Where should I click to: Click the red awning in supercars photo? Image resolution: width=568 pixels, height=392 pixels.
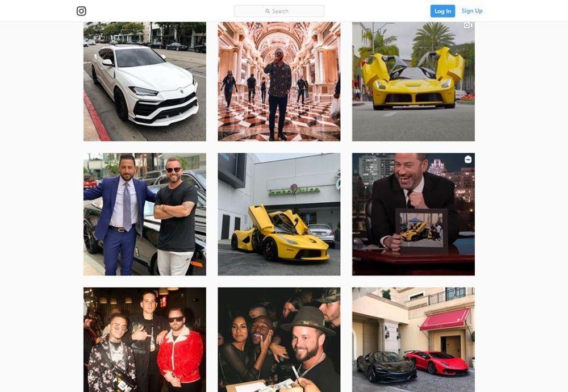[445, 319]
